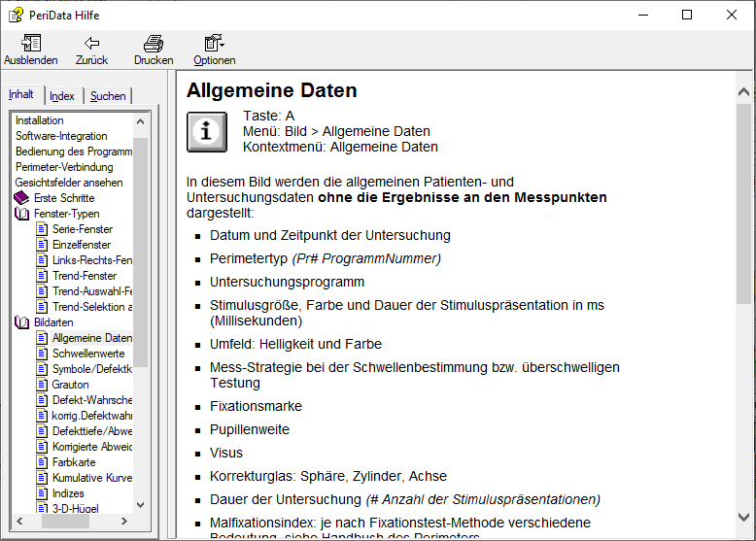Open the 3-D-Hügel topic

(x=75, y=508)
